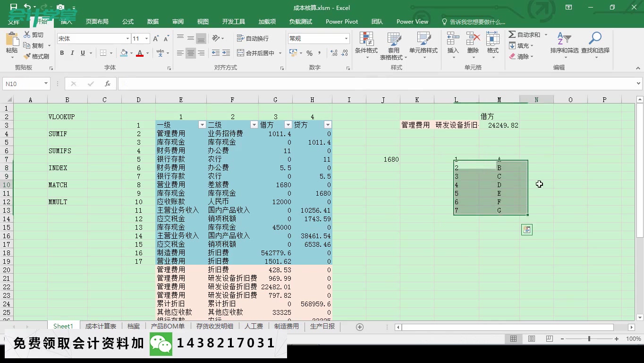Open Merge and Center (合并后居中) options arrow
This screenshot has height=363, width=644.
280,53
